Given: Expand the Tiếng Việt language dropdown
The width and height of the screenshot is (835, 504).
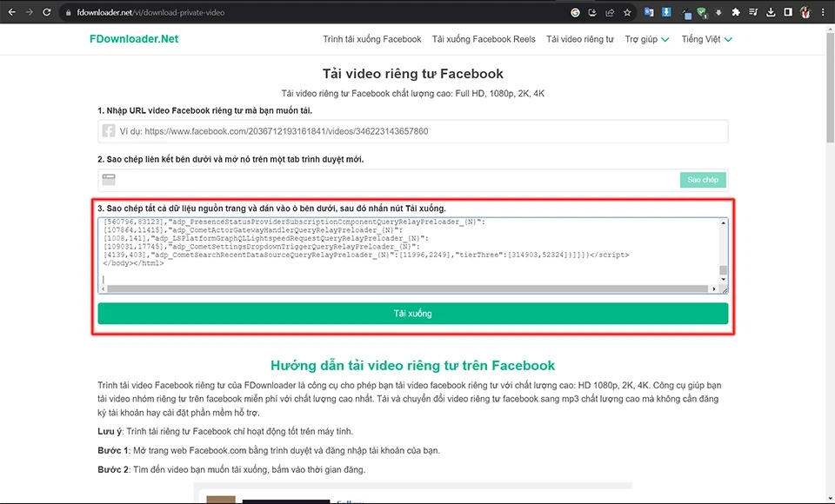Looking at the screenshot, I should tap(706, 39).
